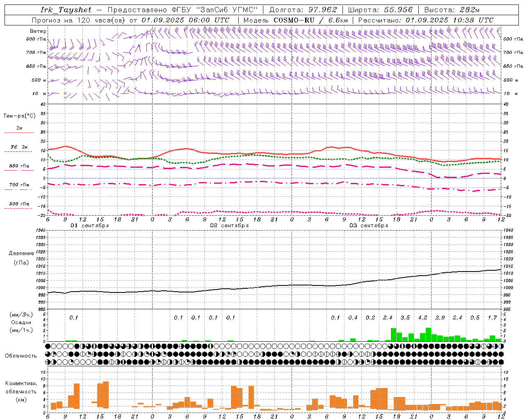This screenshot has width=525, height=420.
Task: Click the (мм/3ч.) unit label
Action: pyautogui.click(x=21, y=315)
